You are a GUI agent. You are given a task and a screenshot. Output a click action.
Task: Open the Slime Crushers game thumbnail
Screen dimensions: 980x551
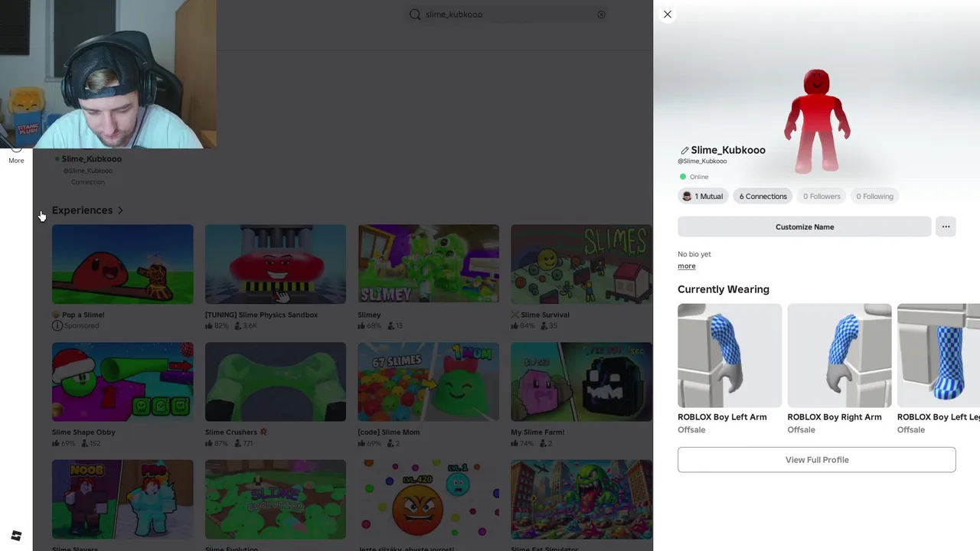click(276, 382)
